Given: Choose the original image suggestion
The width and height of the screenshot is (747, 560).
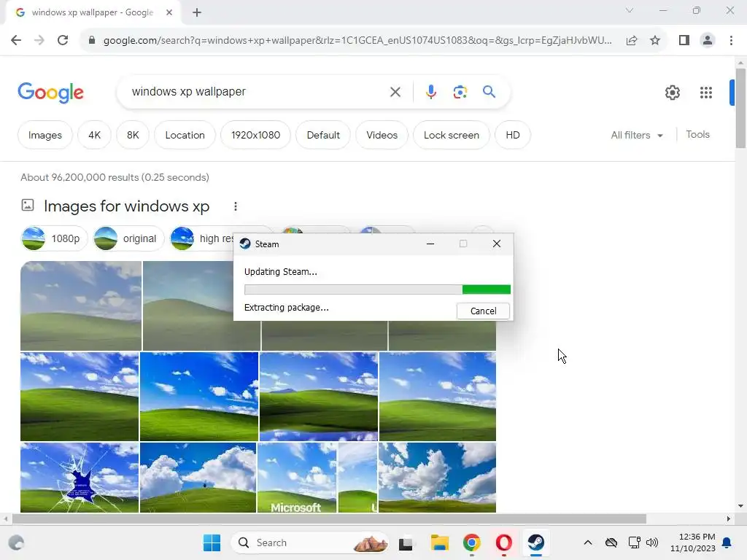Looking at the screenshot, I should [x=128, y=238].
